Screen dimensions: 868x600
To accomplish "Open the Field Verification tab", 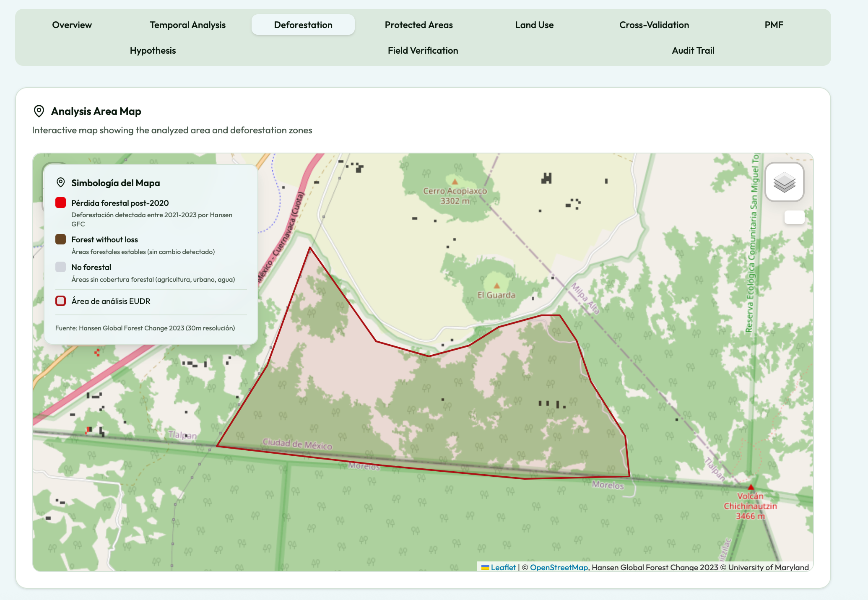I will [x=423, y=50].
